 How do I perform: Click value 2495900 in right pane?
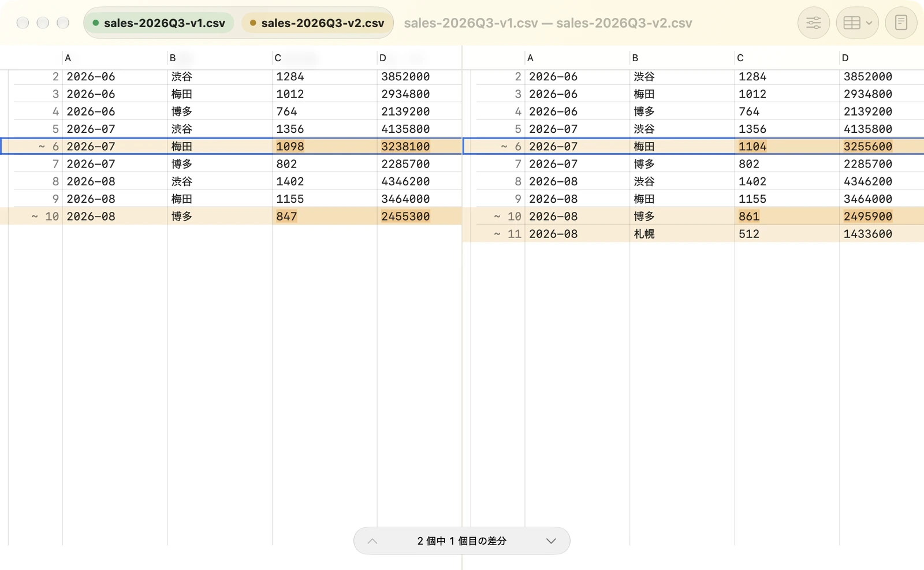pos(868,217)
